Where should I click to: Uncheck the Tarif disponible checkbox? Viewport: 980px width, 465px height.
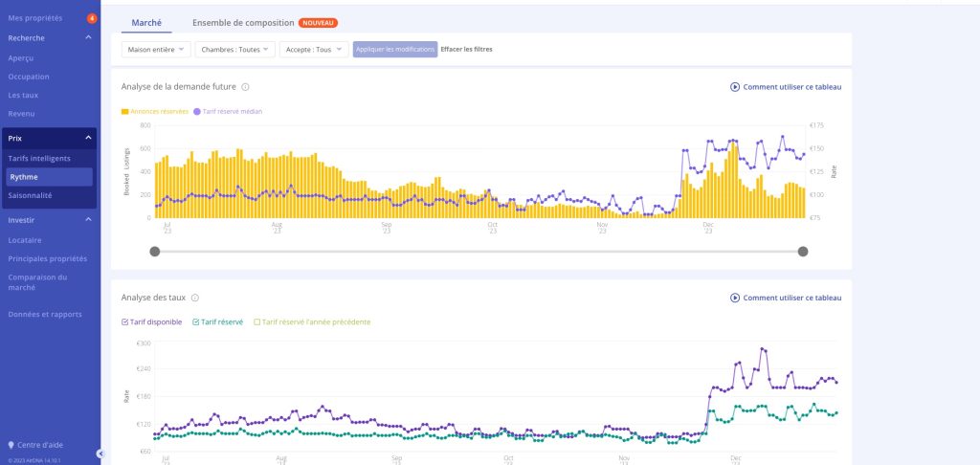[x=125, y=321]
